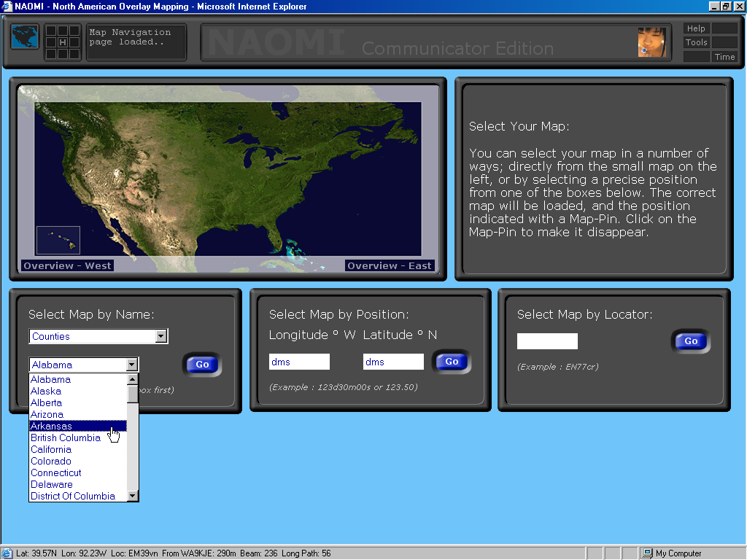Click the North America globe icon
747x560 pixels.
25,36
